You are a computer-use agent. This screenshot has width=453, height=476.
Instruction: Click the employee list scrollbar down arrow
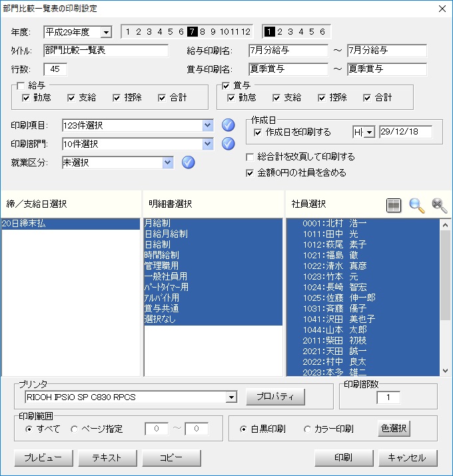pos(445,371)
